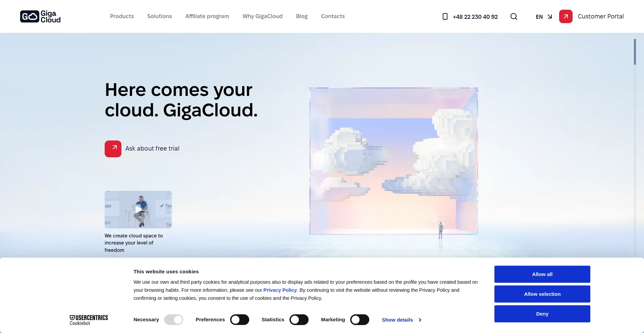Click the red Customer Portal arrow icon
Image resolution: width=644 pixels, height=333 pixels.
click(x=566, y=16)
